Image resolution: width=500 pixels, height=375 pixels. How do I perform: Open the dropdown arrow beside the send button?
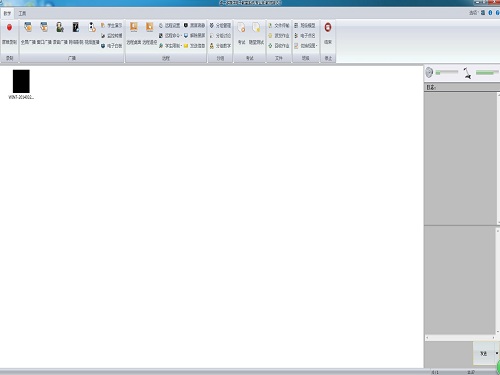(497, 353)
